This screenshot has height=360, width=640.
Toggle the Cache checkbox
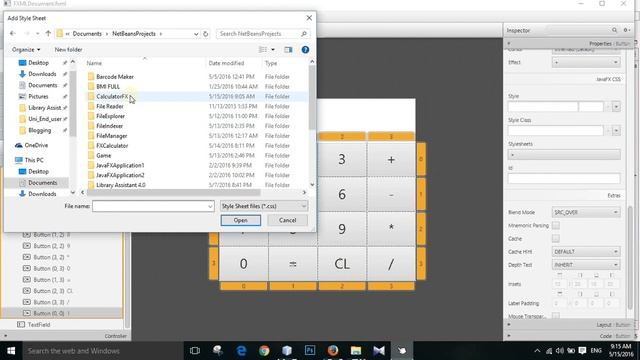(x=556, y=238)
